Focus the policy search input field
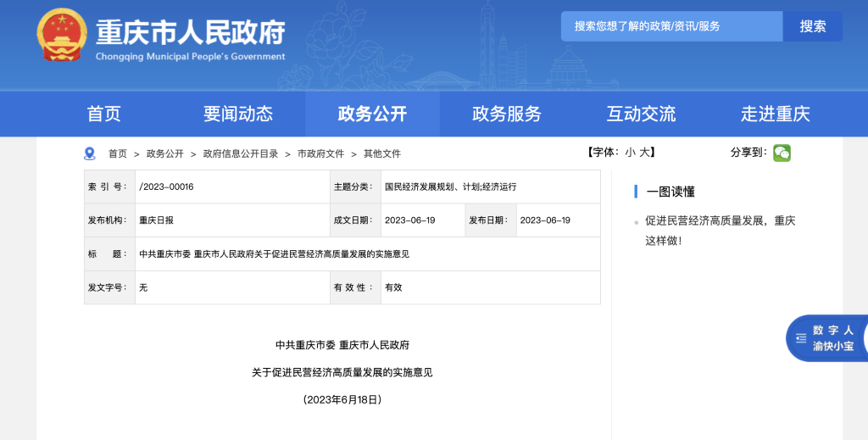Viewport: 868px width, 440px height. click(670, 26)
